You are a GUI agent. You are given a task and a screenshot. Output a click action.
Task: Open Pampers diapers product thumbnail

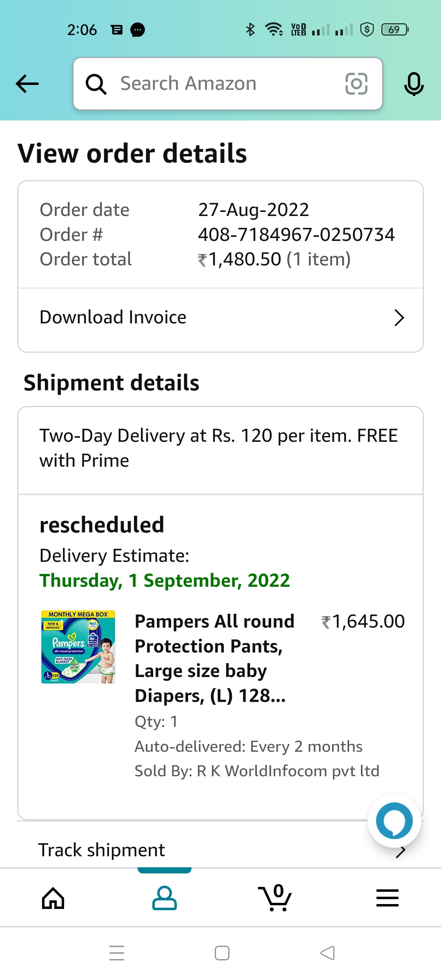point(78,647)
